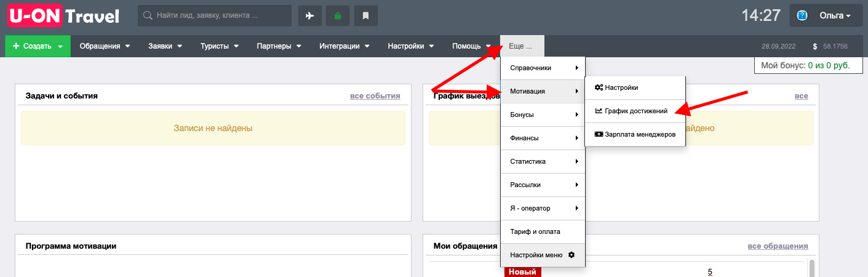This screenshot has width=868, height=277.
Task: Expand the Интеграции menu
Action: click(344, 46)
